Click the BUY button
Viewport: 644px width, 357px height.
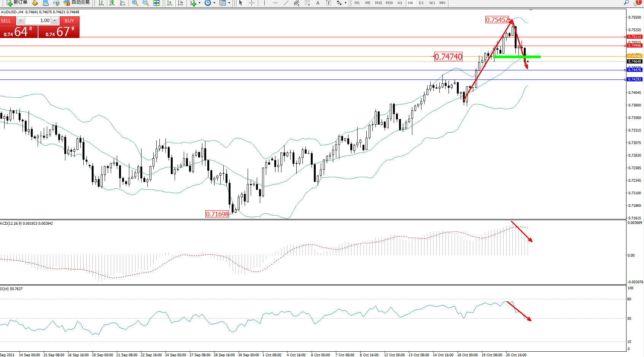[x=69, y=21]
